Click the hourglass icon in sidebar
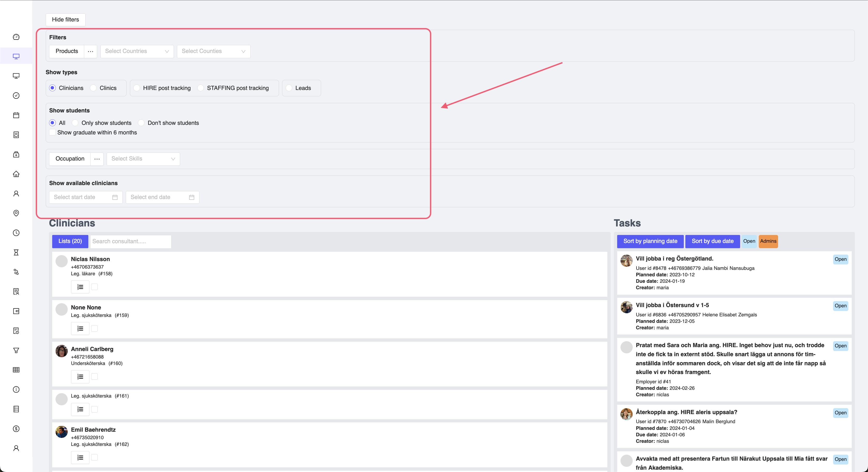The width and height of the screenshot is (868, 472). pyautogui.click(x=16, y=253)
